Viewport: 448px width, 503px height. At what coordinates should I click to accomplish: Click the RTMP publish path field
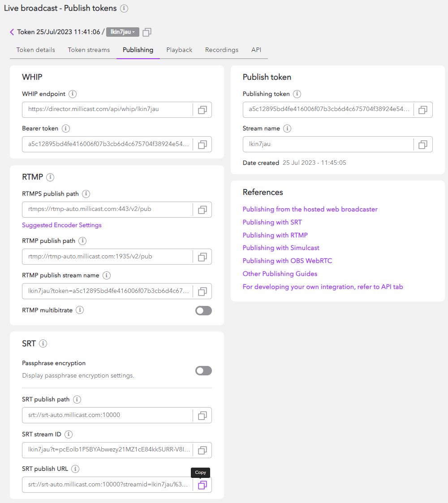(108, 257)
